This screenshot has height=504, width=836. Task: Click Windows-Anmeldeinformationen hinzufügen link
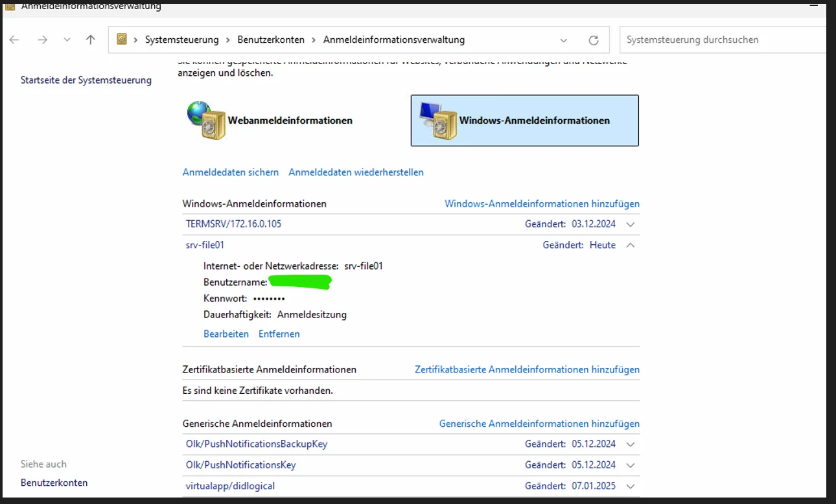542,203
